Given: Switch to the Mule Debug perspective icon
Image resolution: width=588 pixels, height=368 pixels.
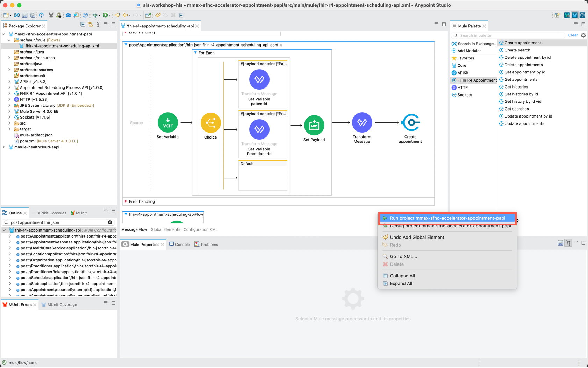Looking at the screenshot, I should pyautogui.click(x=567, y=15).
